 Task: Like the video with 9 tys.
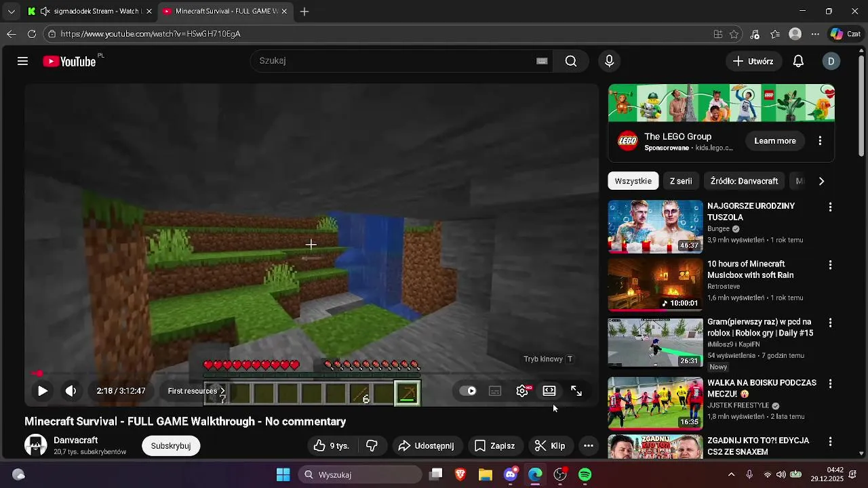(x=332, y=446)
